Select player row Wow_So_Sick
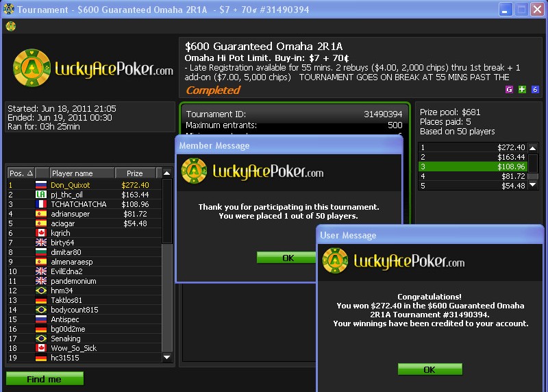The height and width of the screenshot is (392, 548). (84, 348)
